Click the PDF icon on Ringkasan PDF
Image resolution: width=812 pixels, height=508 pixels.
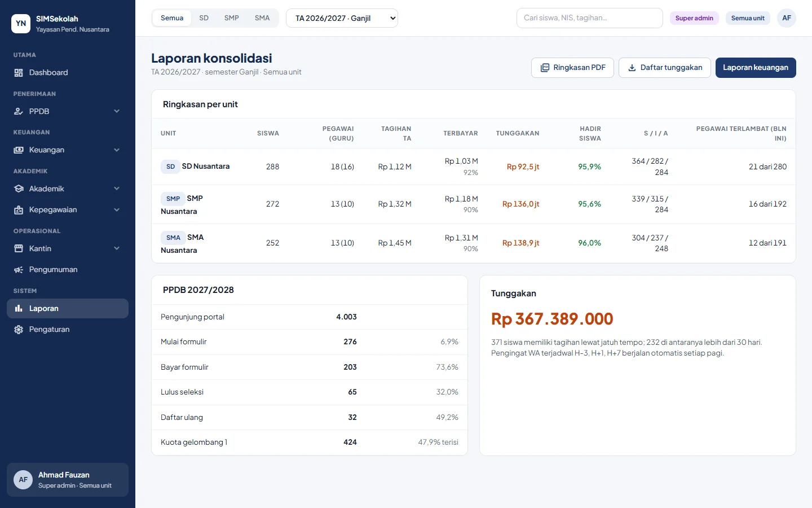(545, 68)
